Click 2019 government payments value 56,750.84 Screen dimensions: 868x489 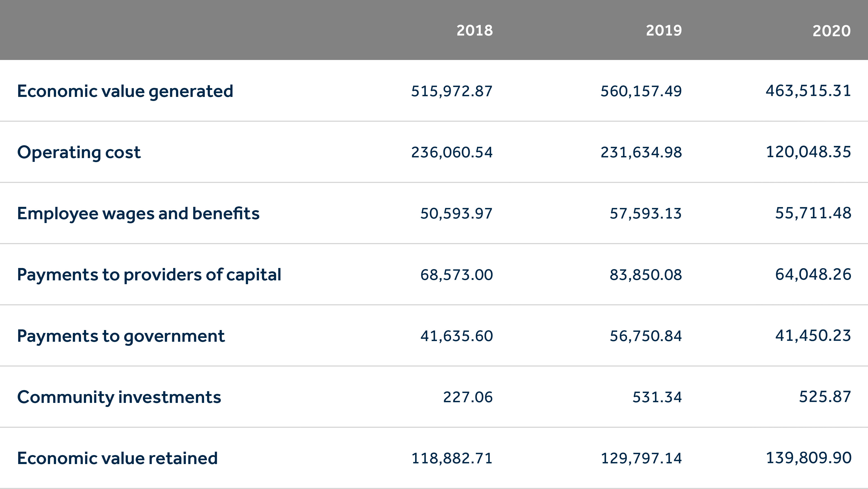point(645,336)
